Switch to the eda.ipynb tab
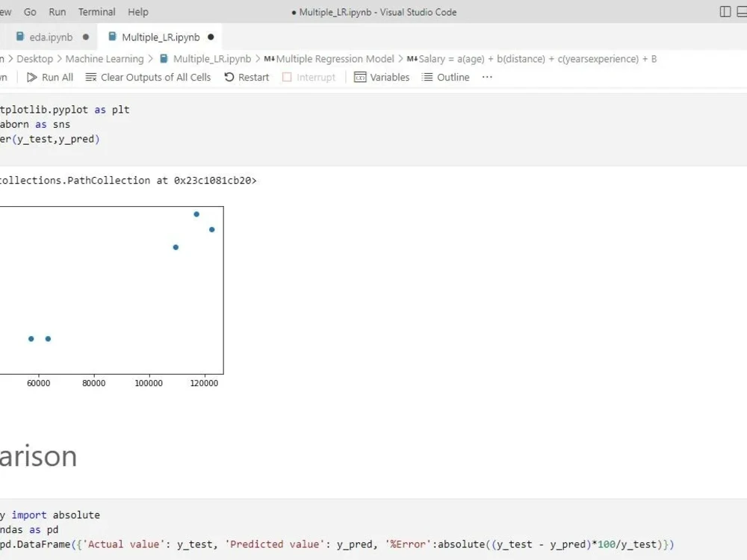Image resolution: width=747 pixels, height=560 pixels. coord(51,37)
